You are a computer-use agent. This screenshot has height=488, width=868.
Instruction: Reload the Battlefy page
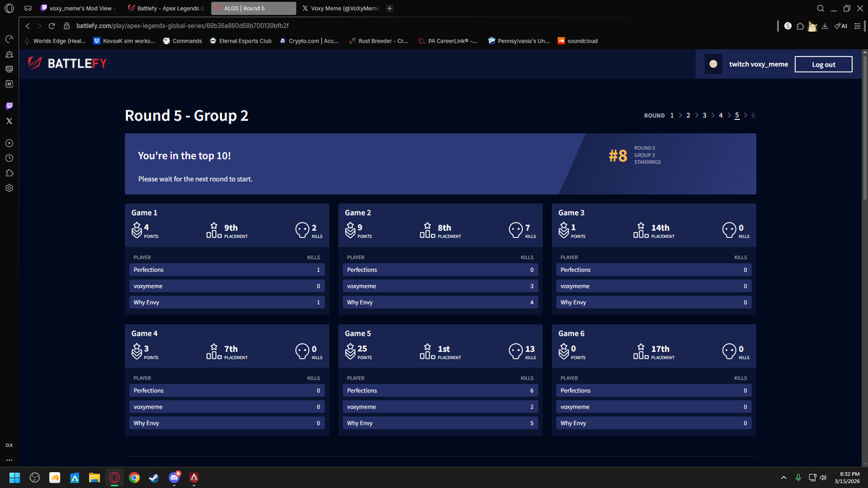[52, 25]
